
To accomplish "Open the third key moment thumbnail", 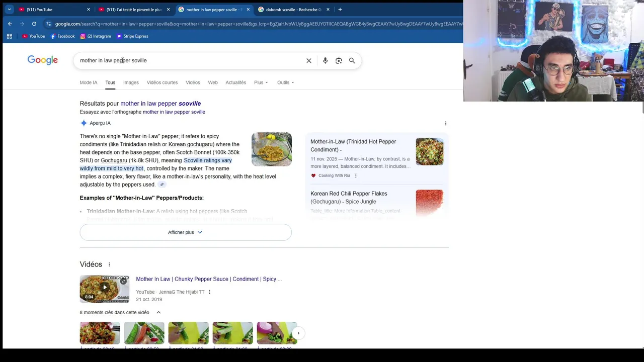I will click(x=189, y=333).
